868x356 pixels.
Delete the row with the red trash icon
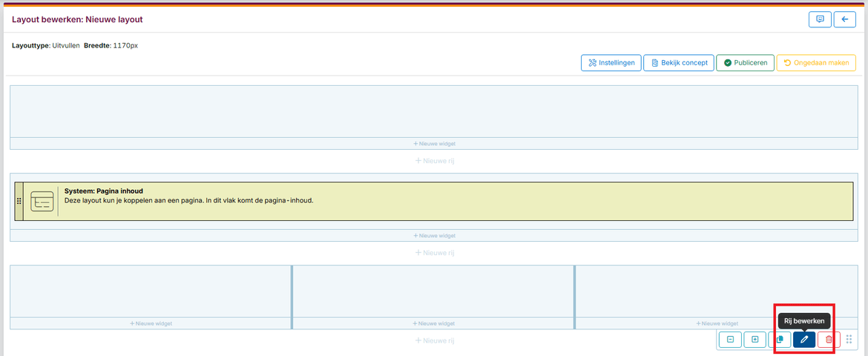coord(829,340)
